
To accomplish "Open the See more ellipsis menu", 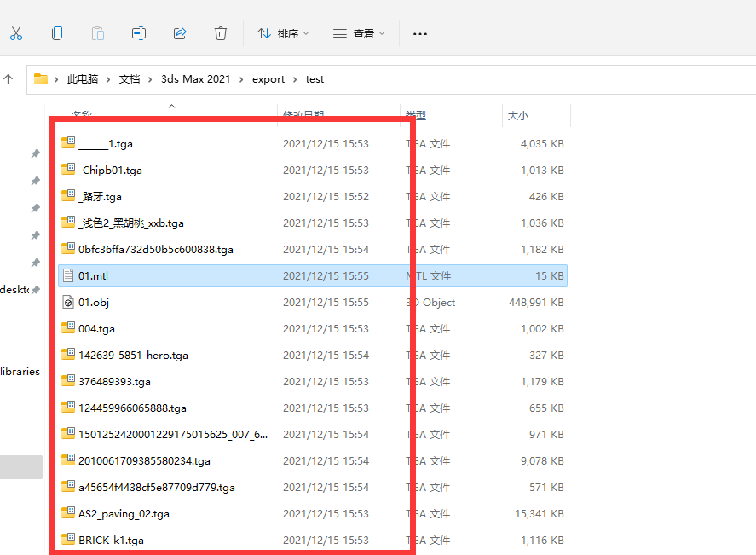I will point(419,33).
